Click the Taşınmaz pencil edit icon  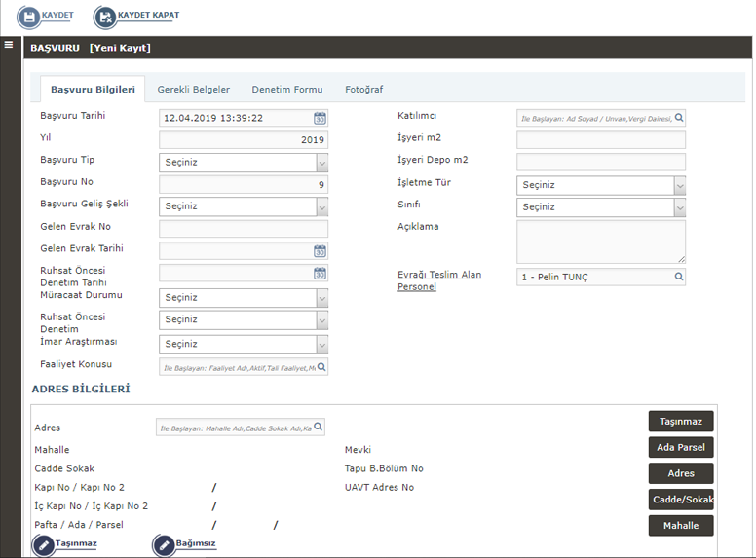pos(44,544)
